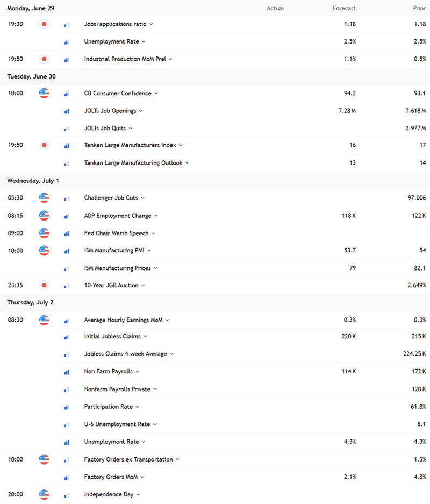Click US flag icon next to CB Consumer Confidence
Screen dimensions: 430x504
point(44,93)
